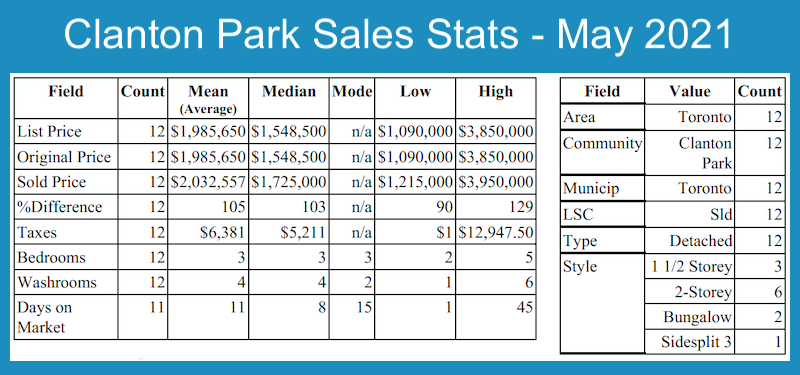Select the Washrooms row label

(x=57, y=283)
